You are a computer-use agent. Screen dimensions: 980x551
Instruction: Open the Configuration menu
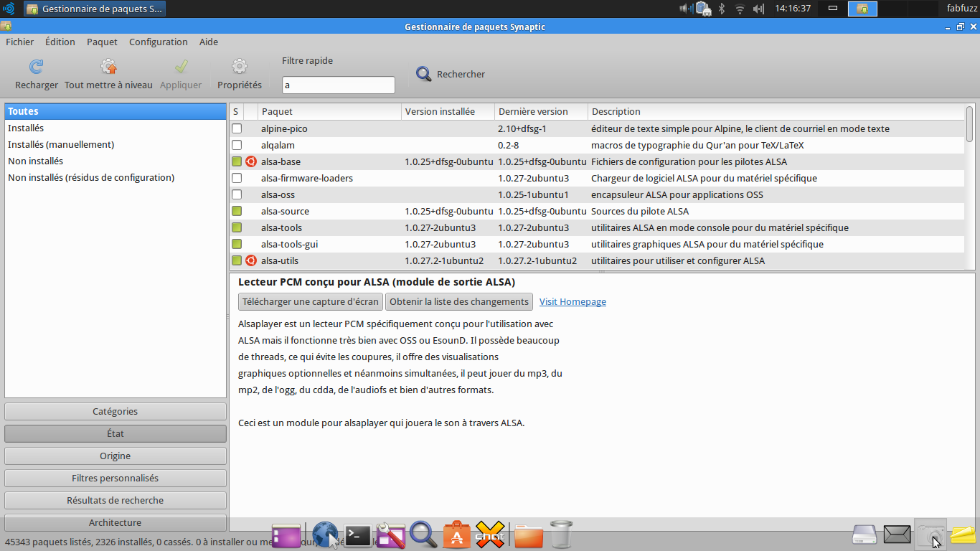159,42
